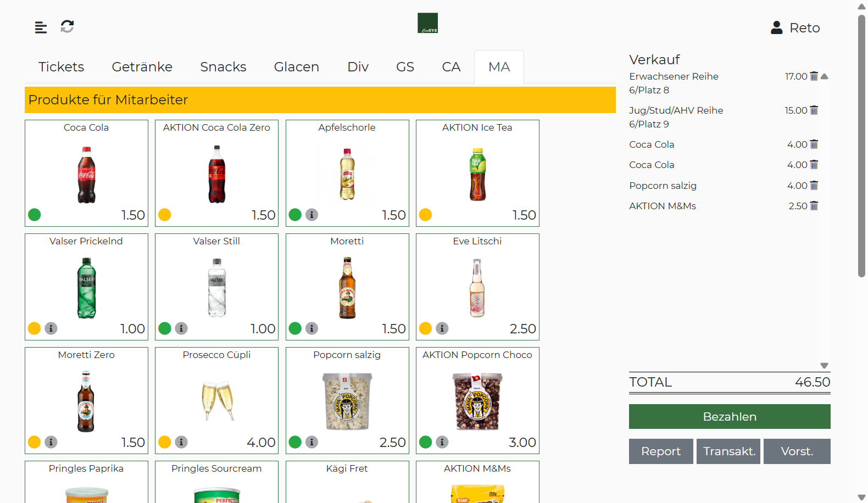Show info for Apfelschorle

point(311,215)
